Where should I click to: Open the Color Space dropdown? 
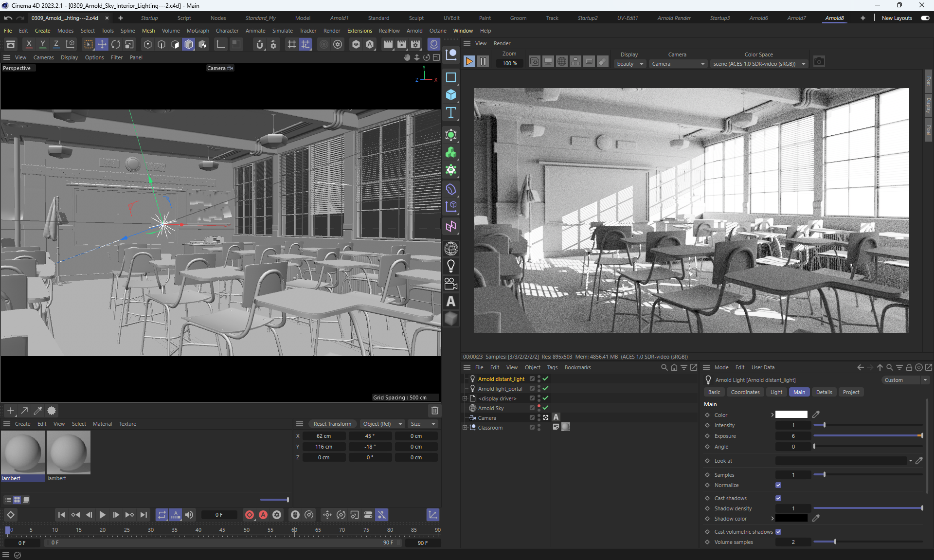(759, 64)
